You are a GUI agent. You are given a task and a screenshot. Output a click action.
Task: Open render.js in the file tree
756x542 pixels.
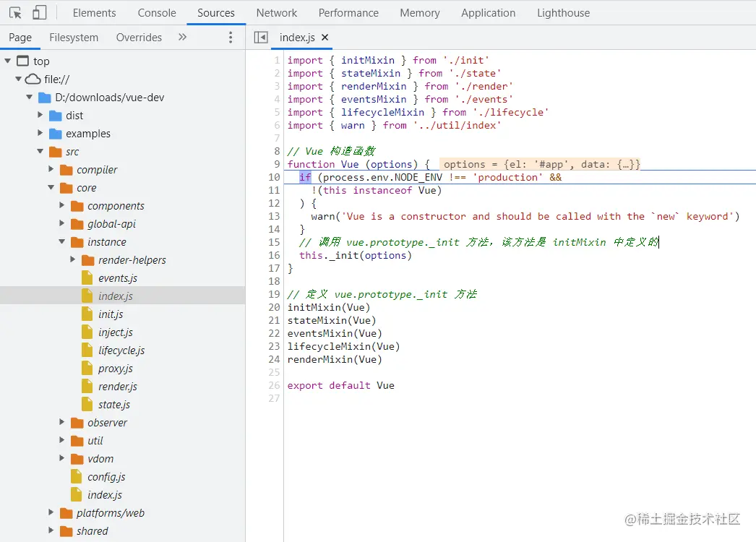tap(118, 386)
